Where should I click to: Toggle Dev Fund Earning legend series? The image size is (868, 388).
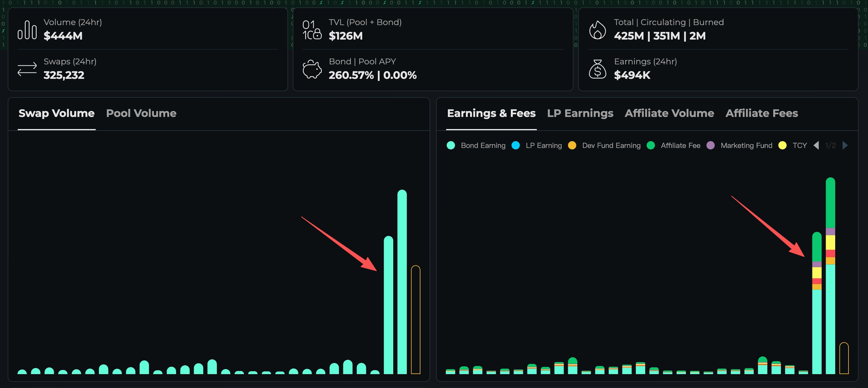point(604,145)
